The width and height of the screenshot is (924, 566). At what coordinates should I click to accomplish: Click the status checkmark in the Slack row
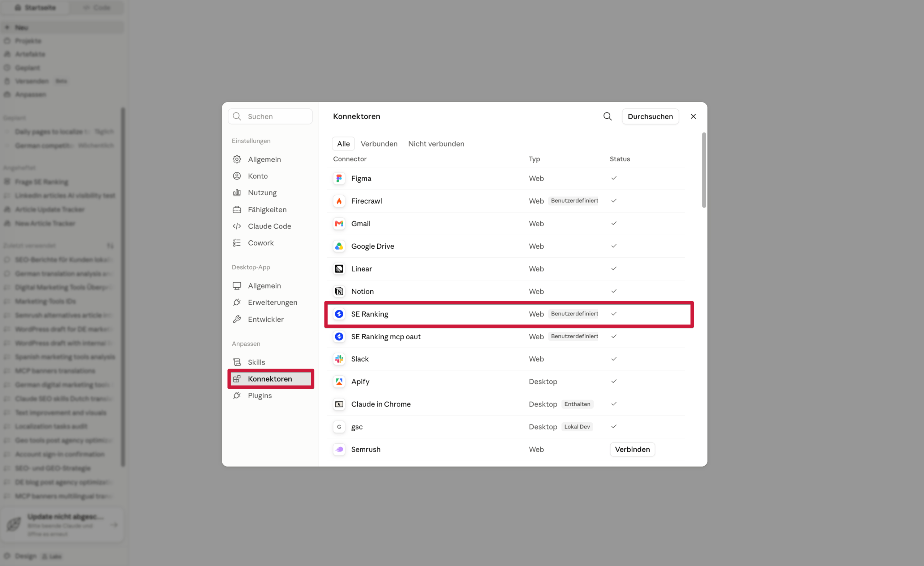(614, 359)
